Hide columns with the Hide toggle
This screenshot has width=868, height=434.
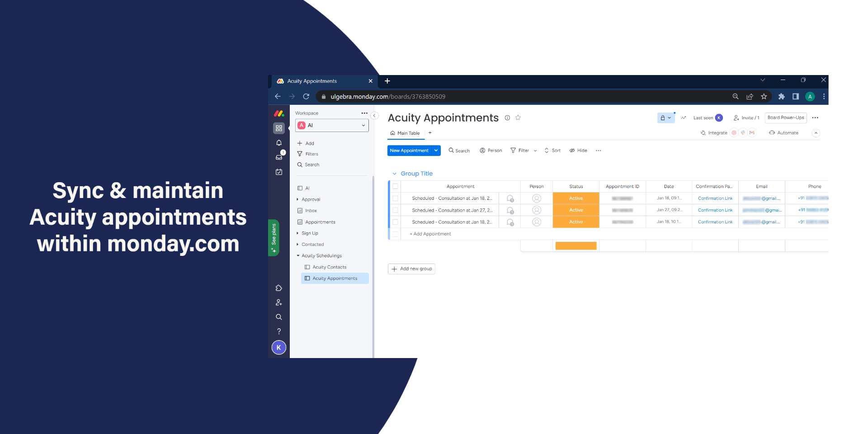(x=578, y=151)
